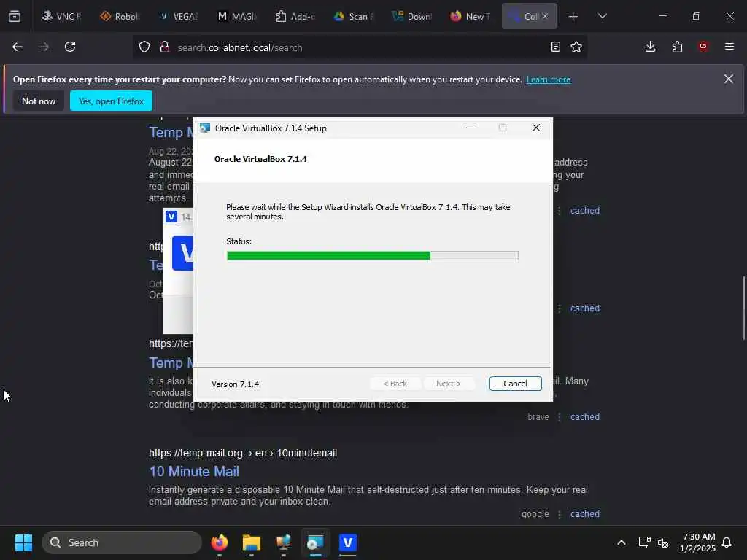Open cached link next to brave
The width and height of the screenshot is (747, 560).
coord(585,416)
